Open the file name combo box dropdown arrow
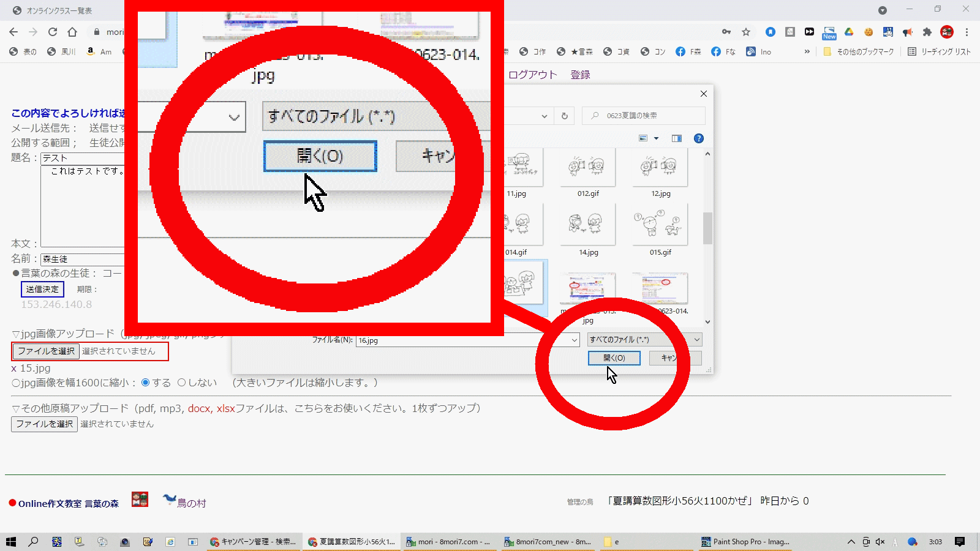The width and height of the screenshot is (980, 551). [x=575, y=340]
